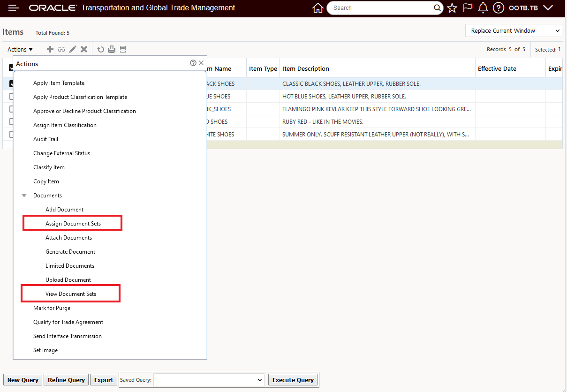
Task: Refresh the results with the reload icon
Action: (x=100, y=49)
